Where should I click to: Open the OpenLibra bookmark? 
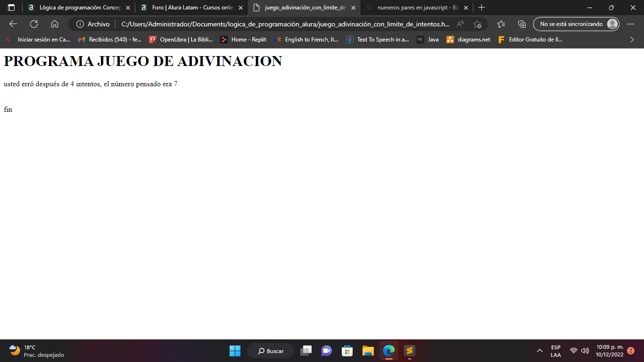181,40
